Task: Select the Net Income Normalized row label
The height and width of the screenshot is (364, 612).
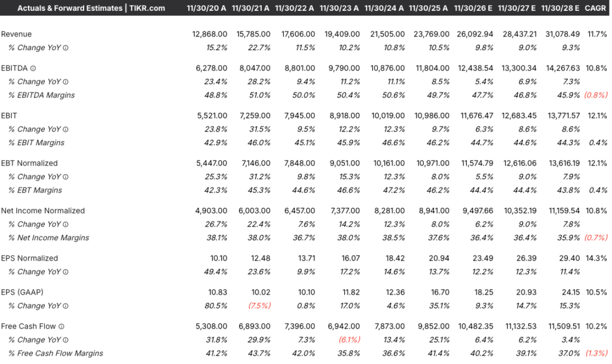Action: 43,210
